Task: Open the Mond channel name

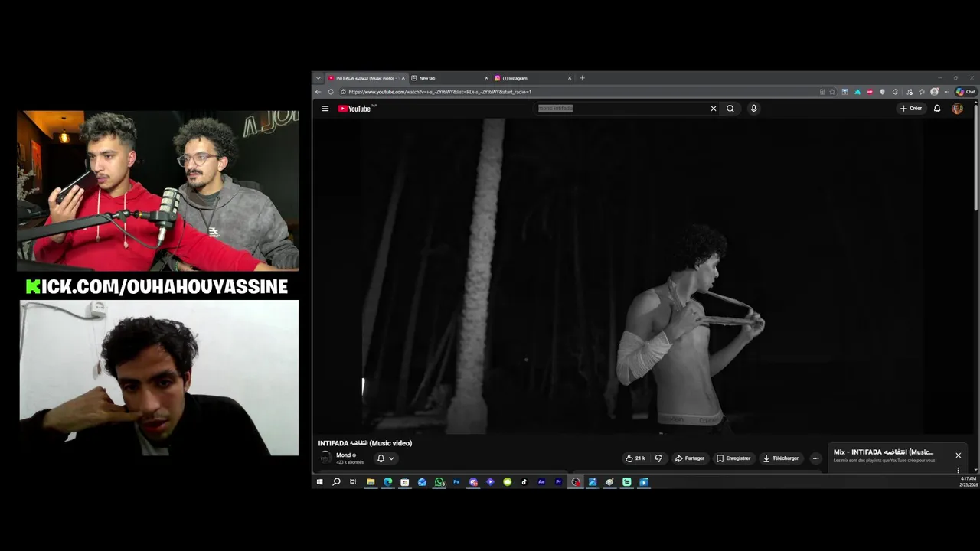Action: coord(343,455)
